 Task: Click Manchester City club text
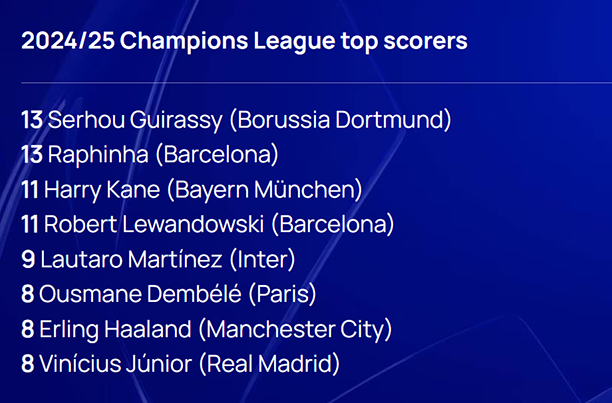295,330
